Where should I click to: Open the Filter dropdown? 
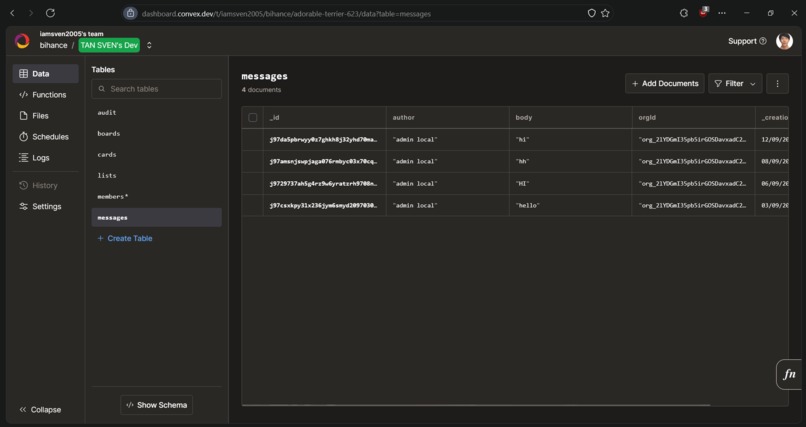coord(735,83)
